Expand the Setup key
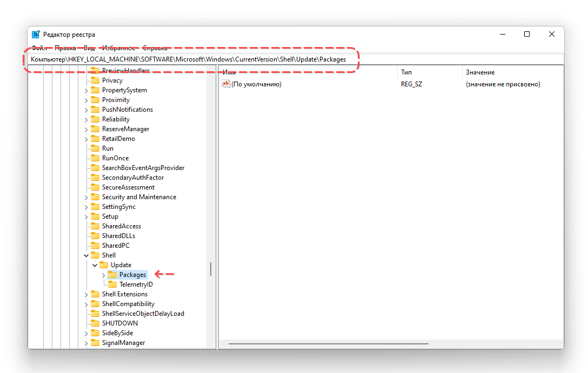Viewport: 588px width, 373px height. click(86, 217)
